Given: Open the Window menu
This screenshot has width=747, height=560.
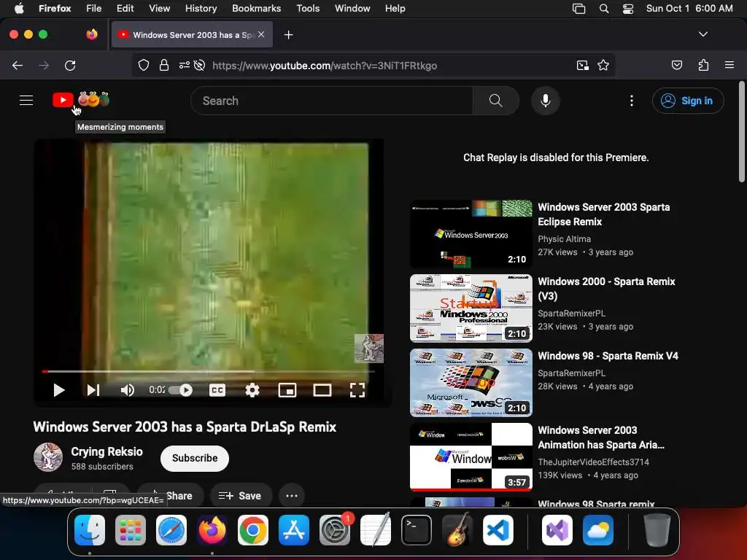Looking at the screenshot, I should 352,8.
